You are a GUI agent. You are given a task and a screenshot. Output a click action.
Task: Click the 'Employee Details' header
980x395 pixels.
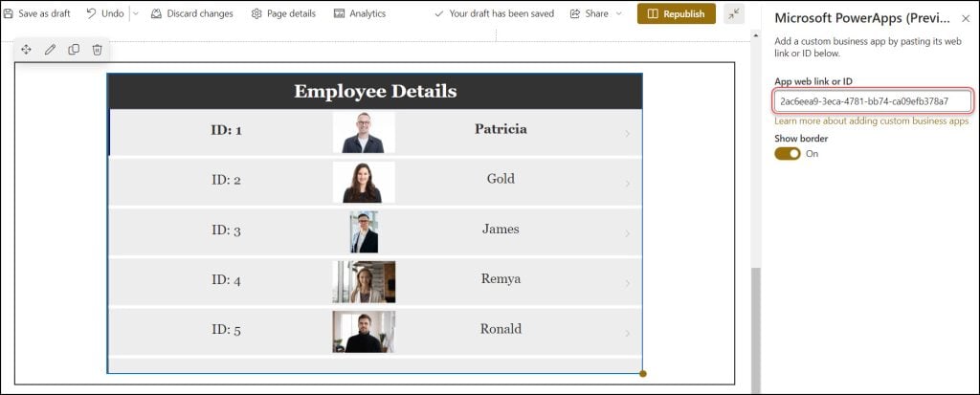375,91
